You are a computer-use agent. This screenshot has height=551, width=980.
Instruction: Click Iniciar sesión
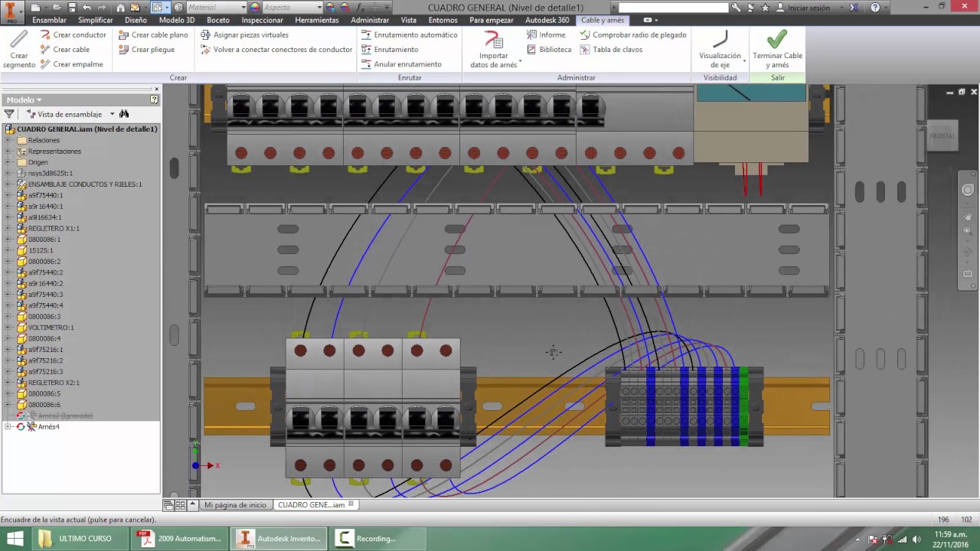click(x=808, y=8)
